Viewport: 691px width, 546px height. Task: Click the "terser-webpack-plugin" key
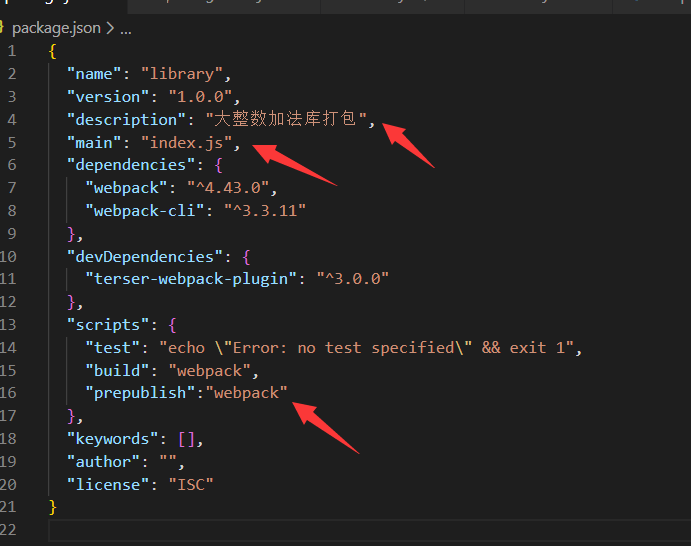pos(191,279)
